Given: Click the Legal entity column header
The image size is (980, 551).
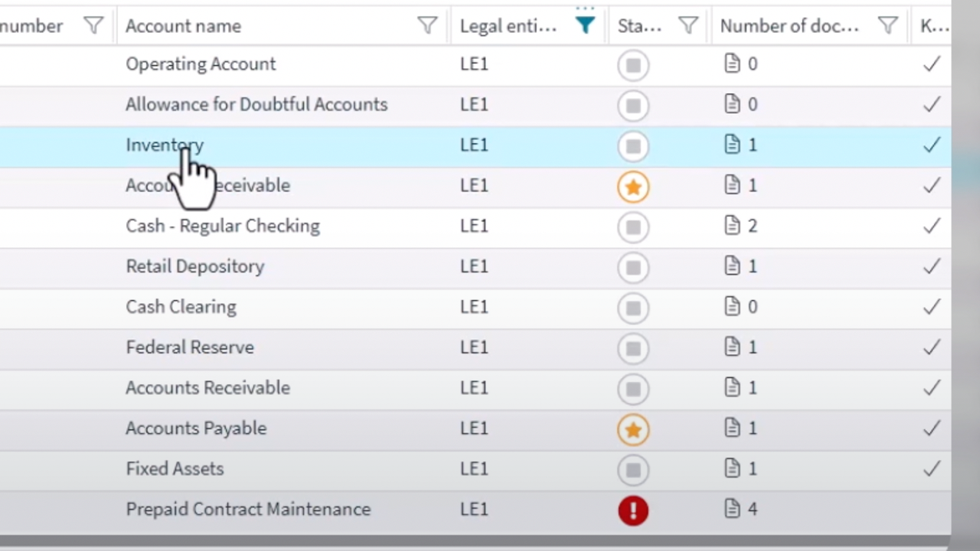Looking at the screenshot, I should pyautogui.click(x=508, y=26).
